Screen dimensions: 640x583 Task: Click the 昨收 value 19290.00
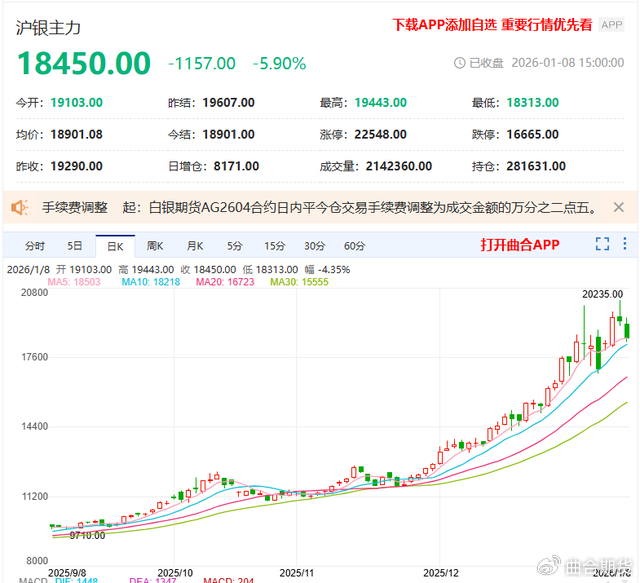[x=77, y=166]
